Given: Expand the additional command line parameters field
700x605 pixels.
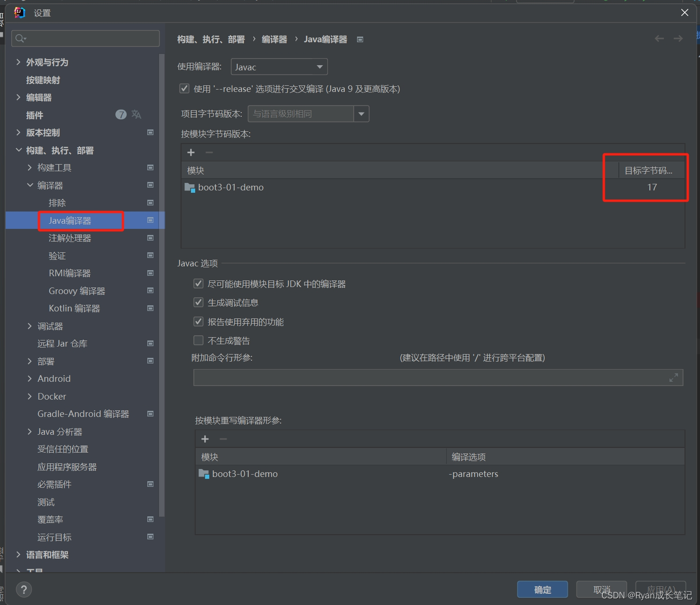Looking at the screenshot, I should tap(674, 378).
